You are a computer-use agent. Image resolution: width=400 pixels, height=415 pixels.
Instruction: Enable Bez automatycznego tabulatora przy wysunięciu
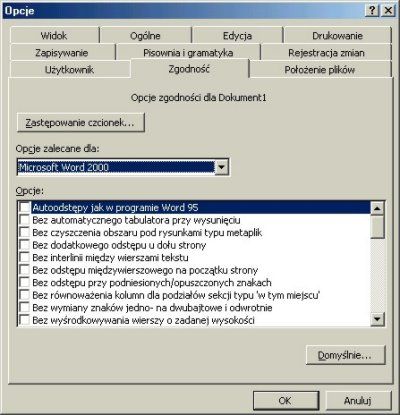tap(25, 220)
